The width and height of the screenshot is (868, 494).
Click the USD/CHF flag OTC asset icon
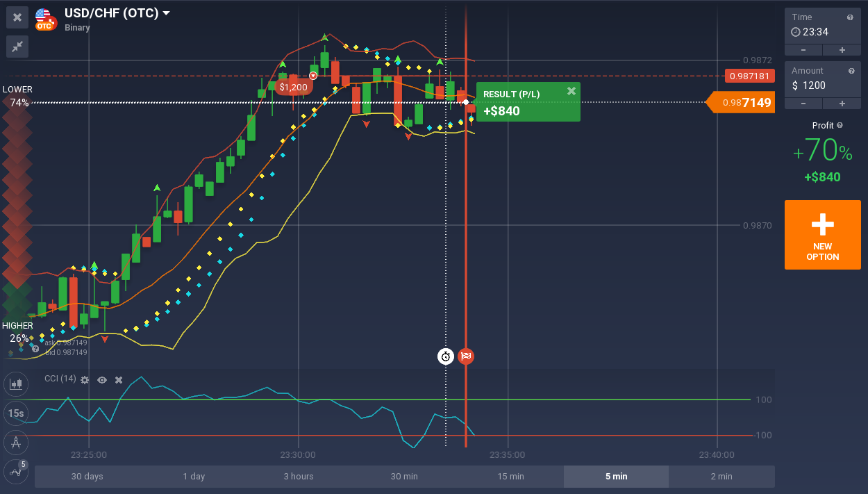45,19
